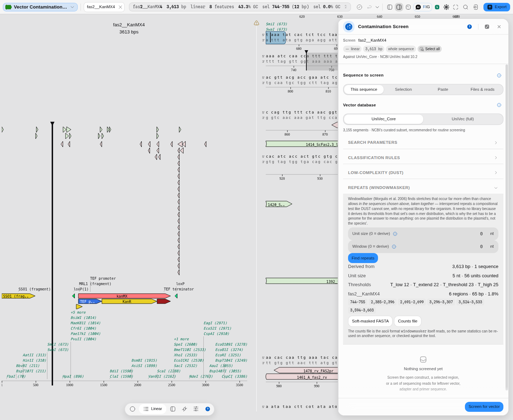Choose the Paste option
The image size is (513, 420).
pyautogui.click(x=443, y=89)
